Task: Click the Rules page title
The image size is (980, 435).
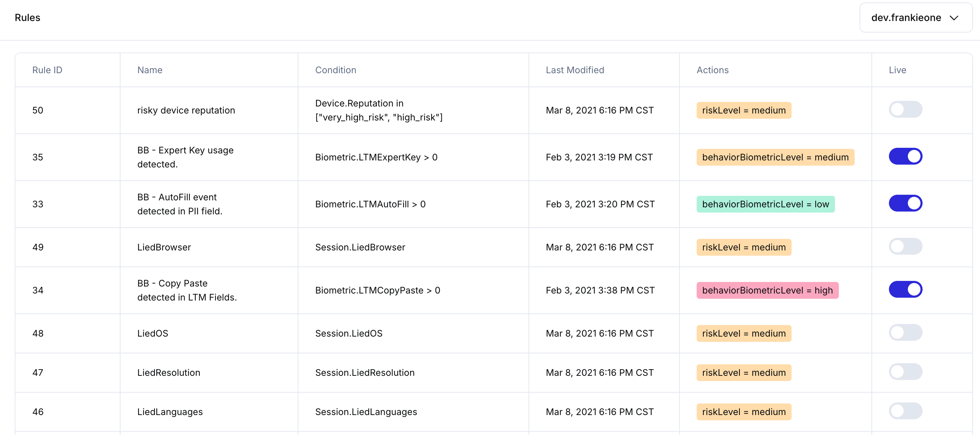Action: click(27, 18)
